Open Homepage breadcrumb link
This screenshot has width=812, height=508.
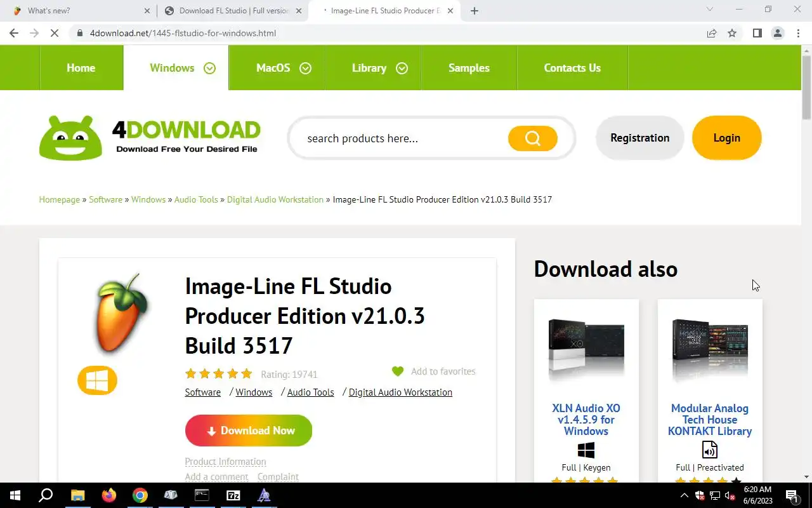(x=60, y=199)
